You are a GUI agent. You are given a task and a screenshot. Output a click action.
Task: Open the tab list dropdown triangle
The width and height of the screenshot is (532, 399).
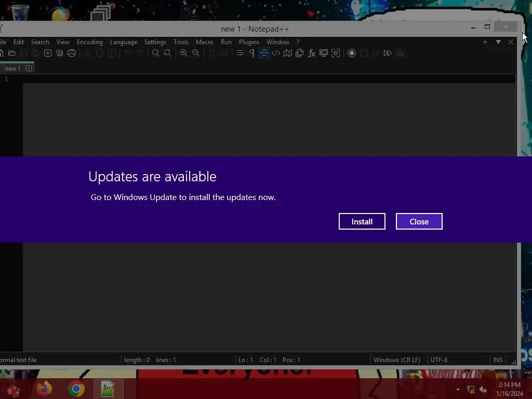[498, 42]
